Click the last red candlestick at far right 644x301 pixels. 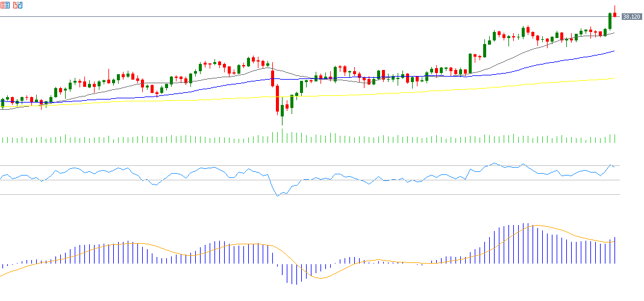pos(614,14)
